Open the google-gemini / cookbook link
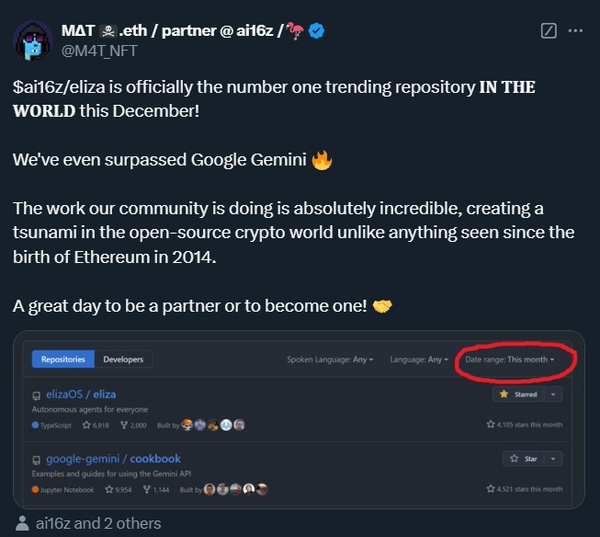This screenshot has width=600, height=537. coord(109,459)
